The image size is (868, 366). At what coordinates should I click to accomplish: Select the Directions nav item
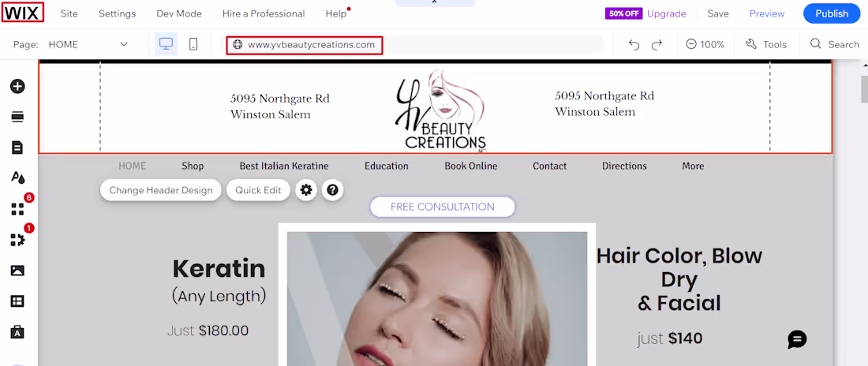[x=624, y=166]
